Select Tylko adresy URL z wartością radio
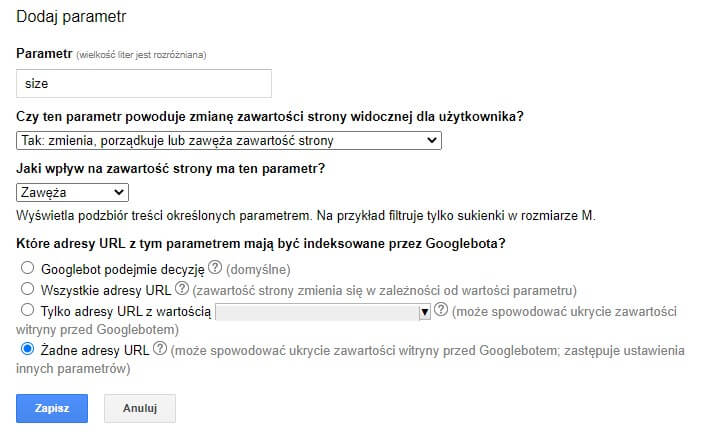Image resolution: width=707 pixels, height=434 pixels. pos(27,310)
